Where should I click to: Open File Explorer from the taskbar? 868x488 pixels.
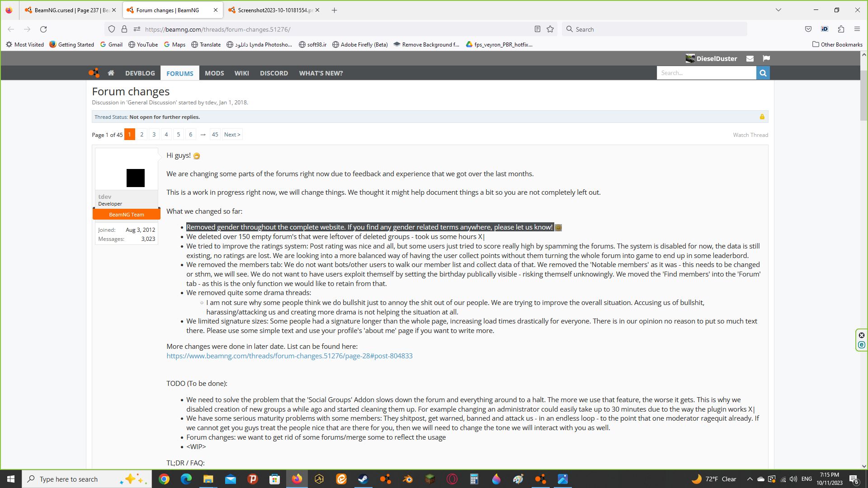pos(208,479)
